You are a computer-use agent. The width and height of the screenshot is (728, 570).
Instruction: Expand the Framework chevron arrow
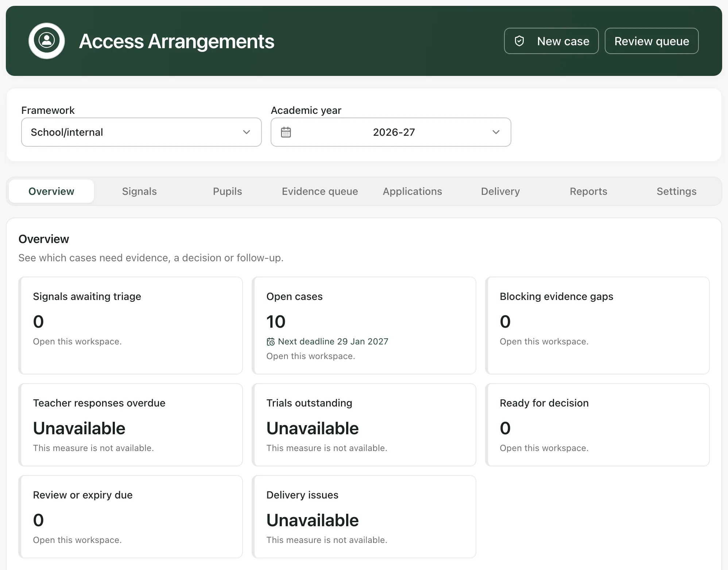[247, 132]
